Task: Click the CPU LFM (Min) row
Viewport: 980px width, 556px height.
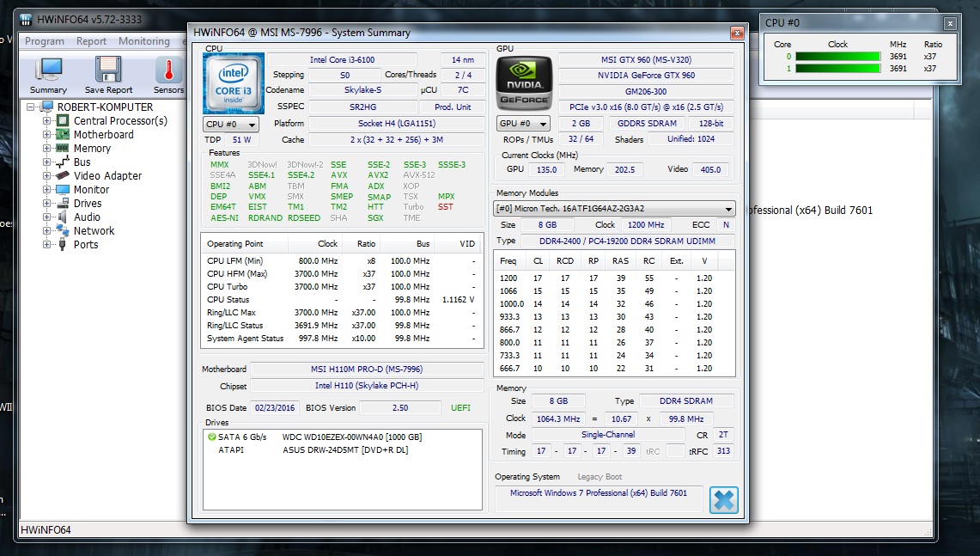Action: click(342, 260)
